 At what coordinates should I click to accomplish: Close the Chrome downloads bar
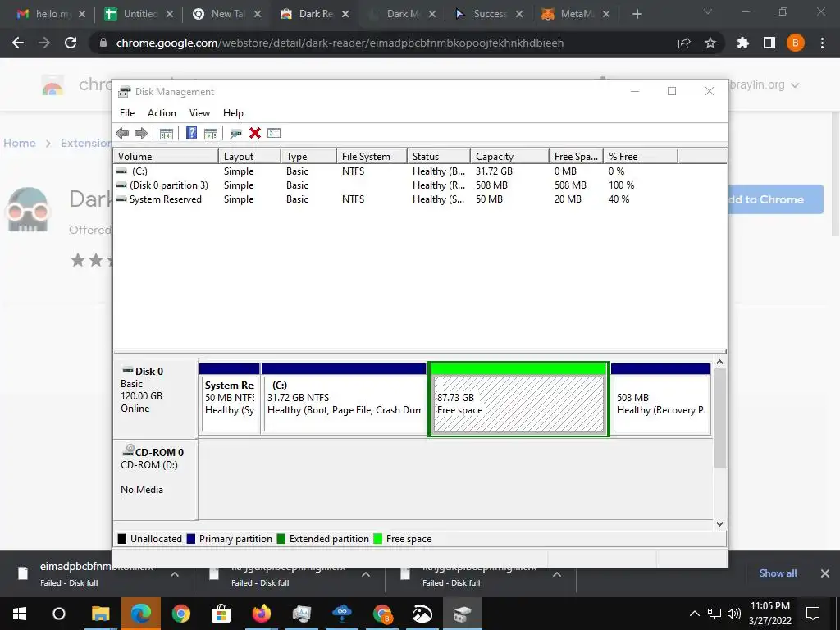tap(825, 573)
